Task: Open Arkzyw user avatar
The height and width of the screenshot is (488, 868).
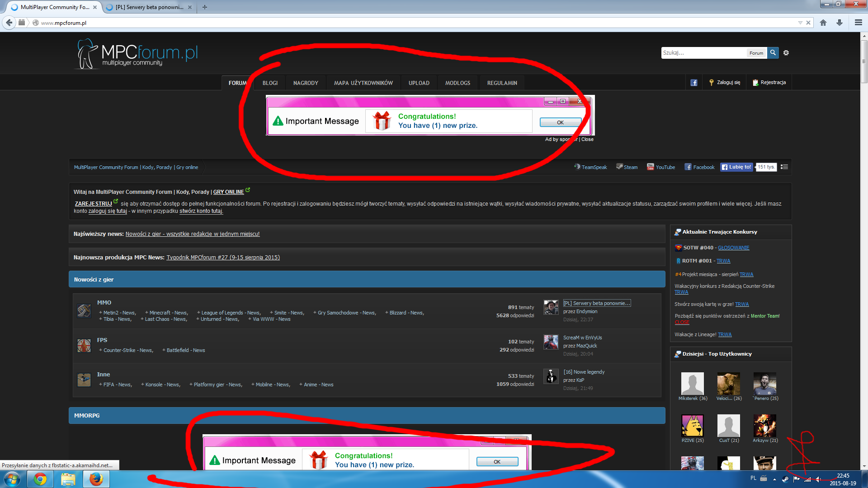Action: (765, 426)
